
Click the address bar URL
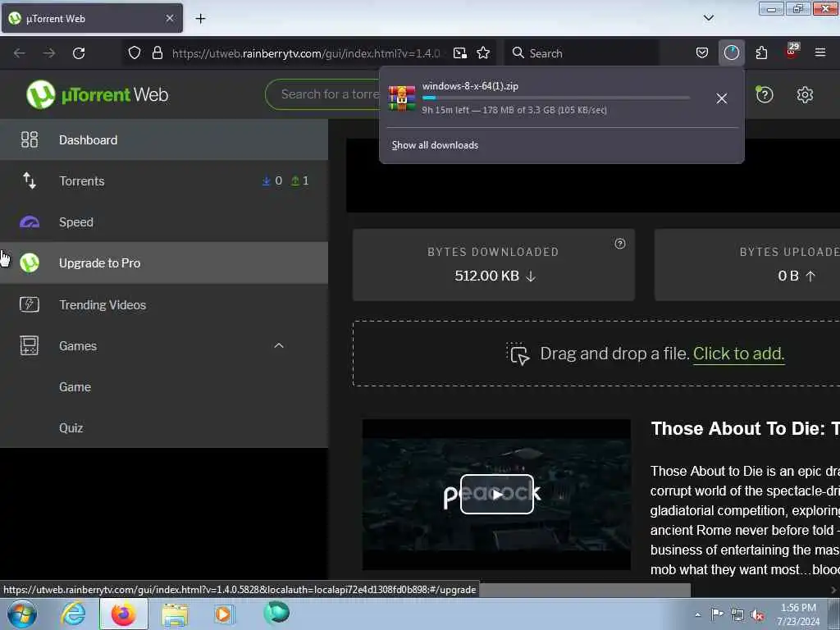point(307,53)
